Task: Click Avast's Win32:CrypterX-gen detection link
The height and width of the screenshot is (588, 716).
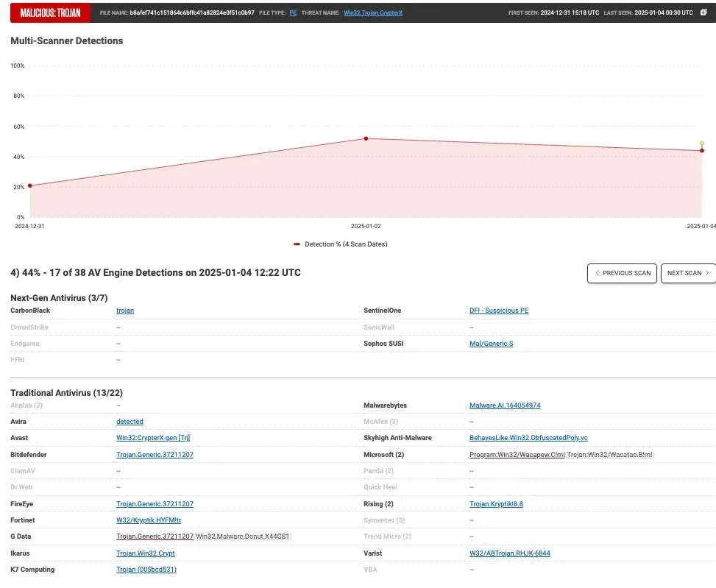Action: click(152, 437)
